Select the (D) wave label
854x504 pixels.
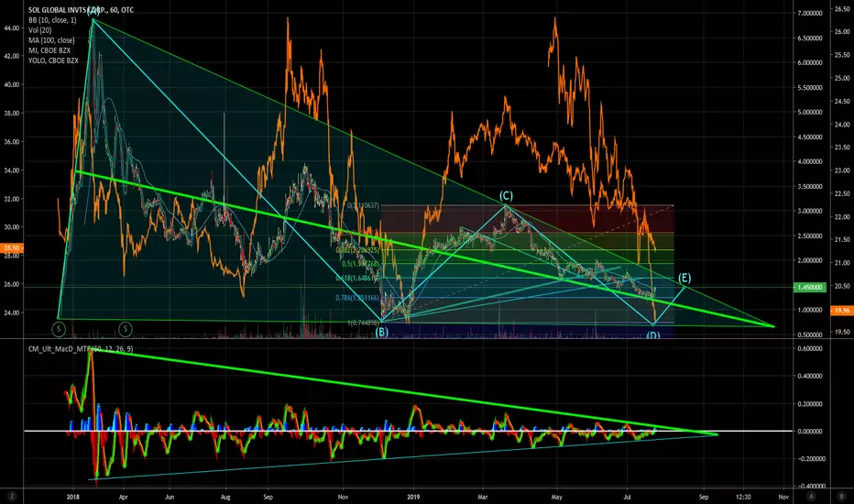pyautogui.click(x=653, y=334)
